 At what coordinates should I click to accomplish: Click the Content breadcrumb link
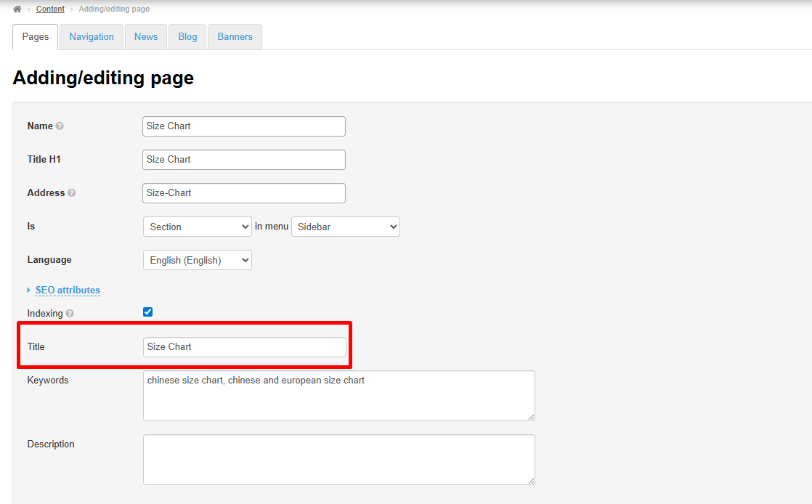coord(50,9)
